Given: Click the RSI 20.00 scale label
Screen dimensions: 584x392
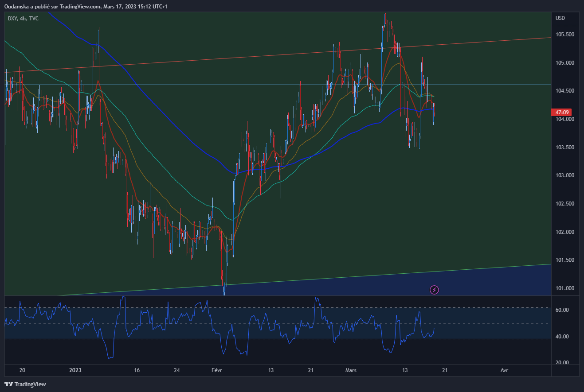Looking at the screenshot, I should [562, 363].
